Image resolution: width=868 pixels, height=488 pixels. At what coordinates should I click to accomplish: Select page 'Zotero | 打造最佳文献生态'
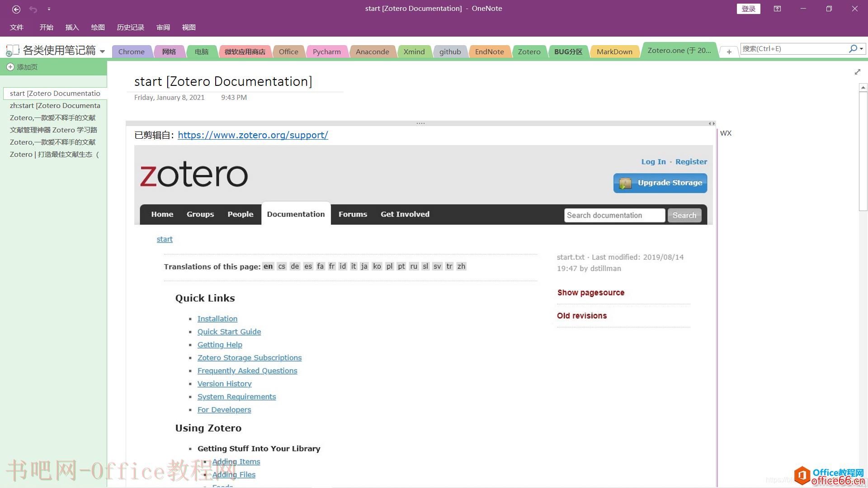(55, 154)
